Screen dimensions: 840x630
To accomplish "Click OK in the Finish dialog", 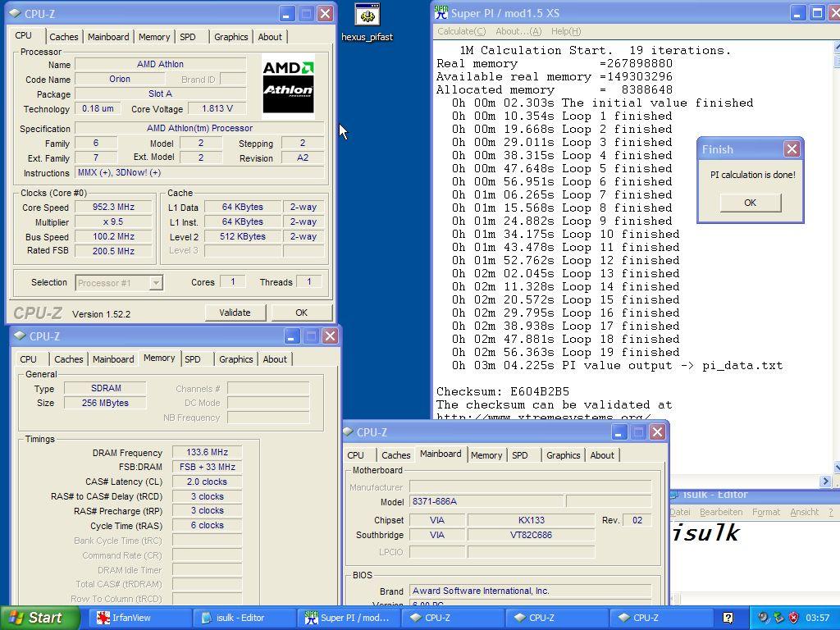I will [751, 203].
